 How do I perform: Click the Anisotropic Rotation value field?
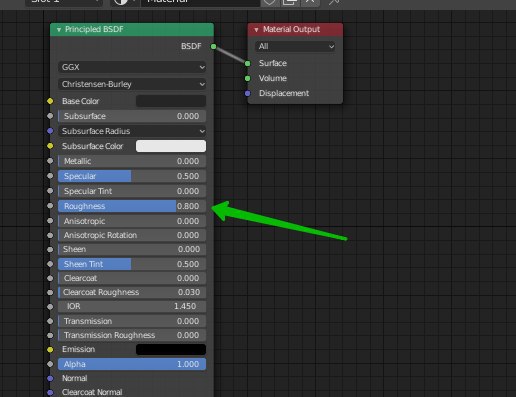[132, 235]
